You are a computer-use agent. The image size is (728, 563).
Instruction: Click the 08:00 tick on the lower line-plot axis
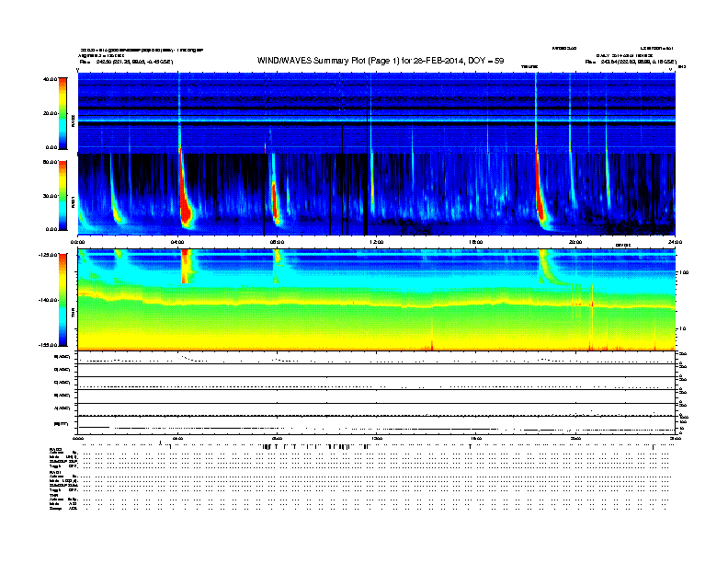point(277,438)
